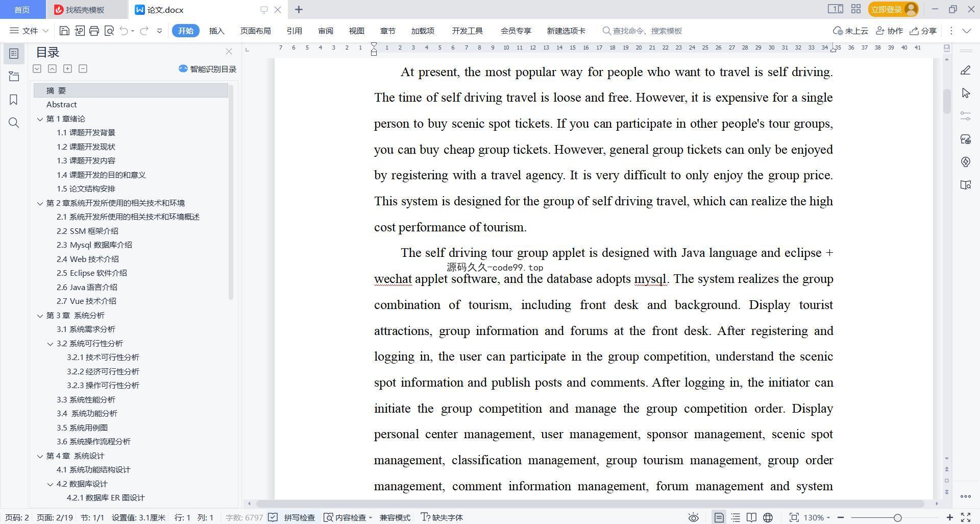Open the 插入 ribbon tab
Image resolution: width=980 pixels, height=524 pixels.
[217, 31]
